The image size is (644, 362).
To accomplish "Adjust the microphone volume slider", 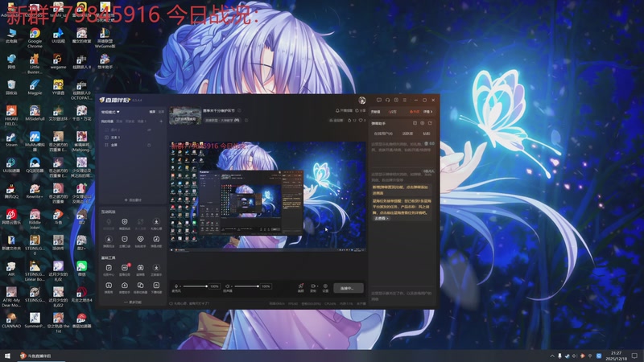I will pos(195,286).
